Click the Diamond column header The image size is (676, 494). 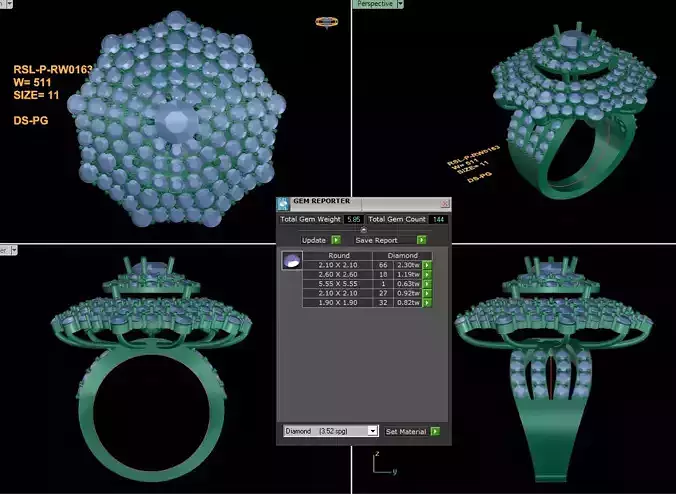(402, 255)
